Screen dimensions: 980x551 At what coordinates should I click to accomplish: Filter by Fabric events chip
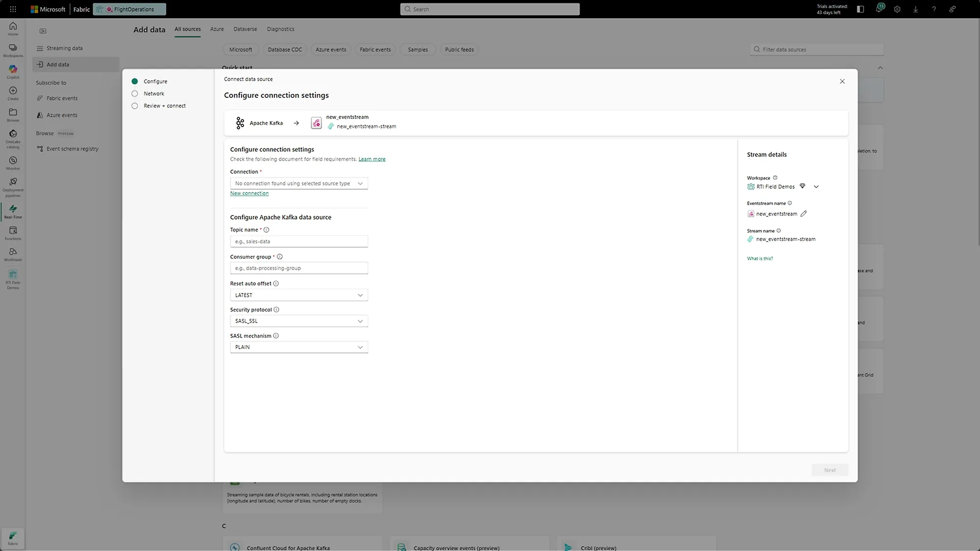(x=375, y=49)
